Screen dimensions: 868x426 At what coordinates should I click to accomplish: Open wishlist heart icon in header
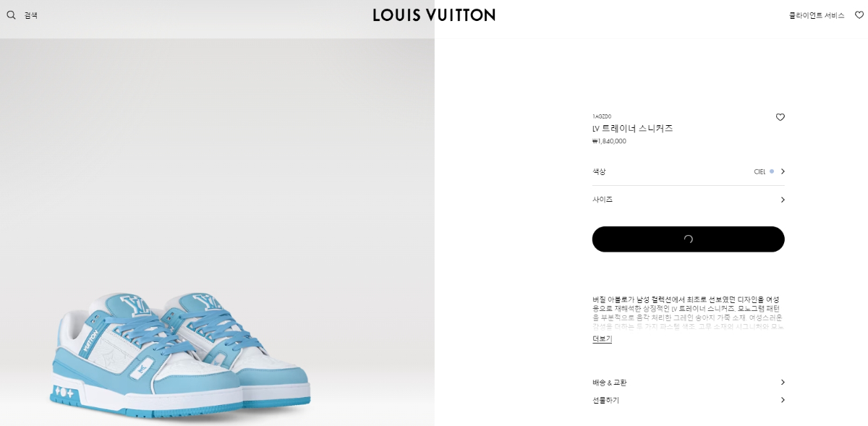pos(859,15)
